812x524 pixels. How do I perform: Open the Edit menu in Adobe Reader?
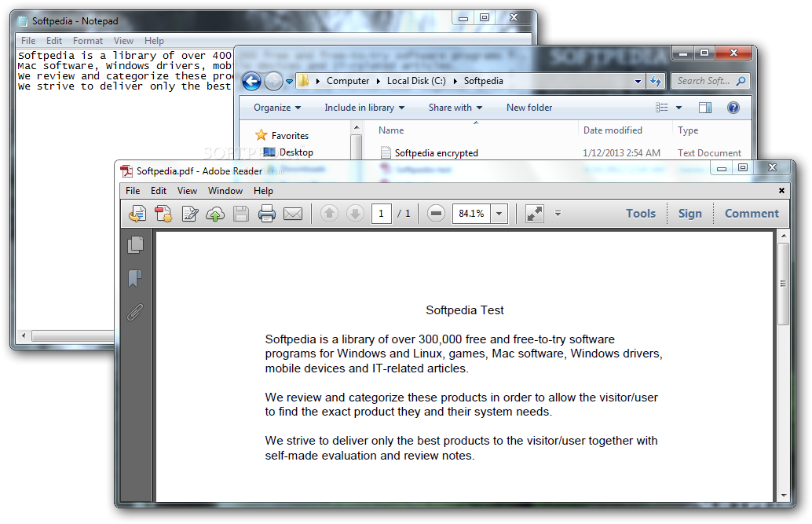click(x=159, y=191)
